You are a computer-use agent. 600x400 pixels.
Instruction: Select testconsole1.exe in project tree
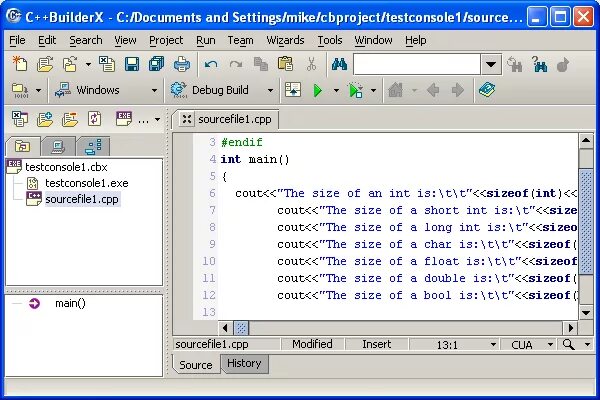[86, 183]
